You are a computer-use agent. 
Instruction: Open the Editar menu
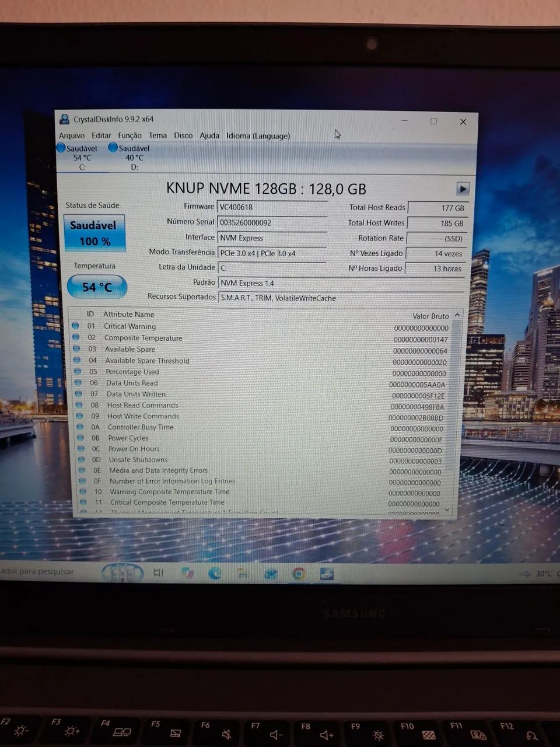point(101,135)
